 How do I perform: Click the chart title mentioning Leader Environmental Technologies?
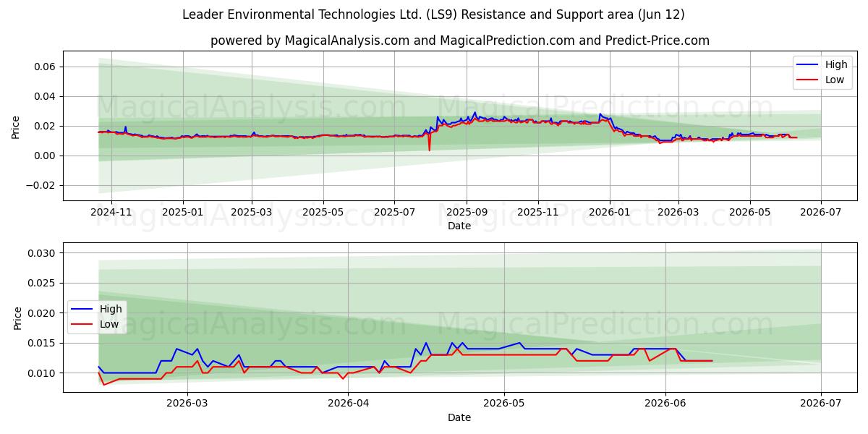point(433,14)
